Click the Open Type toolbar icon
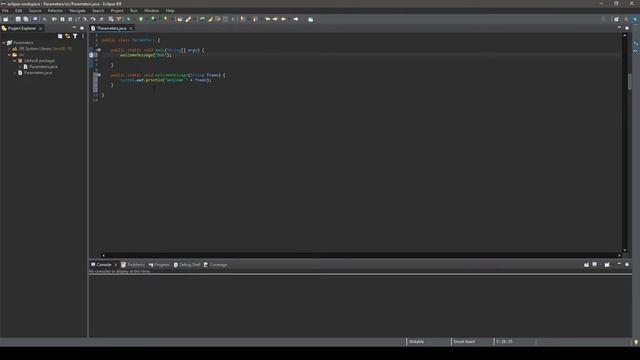The image size is (640, 360). click(180, 19)
